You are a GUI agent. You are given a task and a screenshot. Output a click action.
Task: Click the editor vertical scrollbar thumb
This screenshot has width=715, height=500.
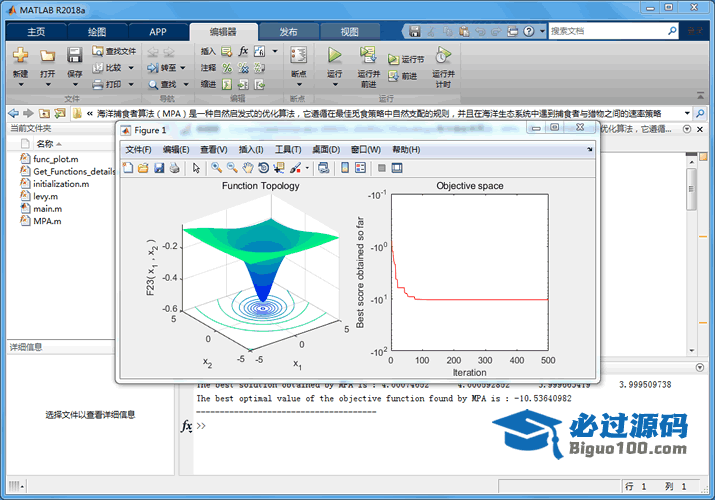[x=691, y=189]
